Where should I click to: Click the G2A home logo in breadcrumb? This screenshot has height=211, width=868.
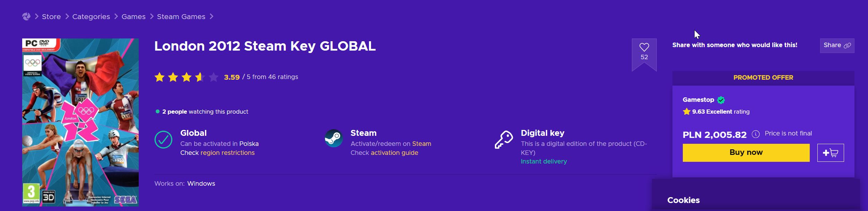26,17
